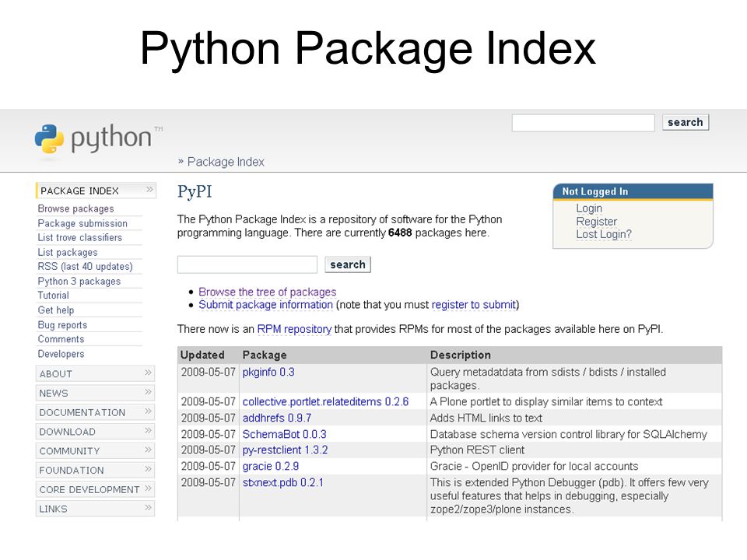The width and height of the screenshot is (747, 560).
Task: Open package addhrefs 0.9.7
Action: coord(277,418)
